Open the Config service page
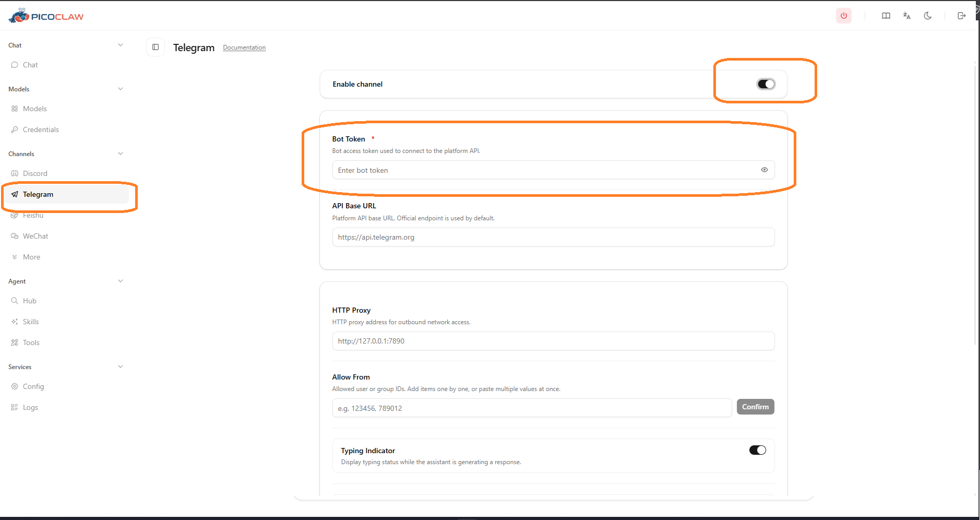This screenshot has width=980, height=520. click(66, 386)
